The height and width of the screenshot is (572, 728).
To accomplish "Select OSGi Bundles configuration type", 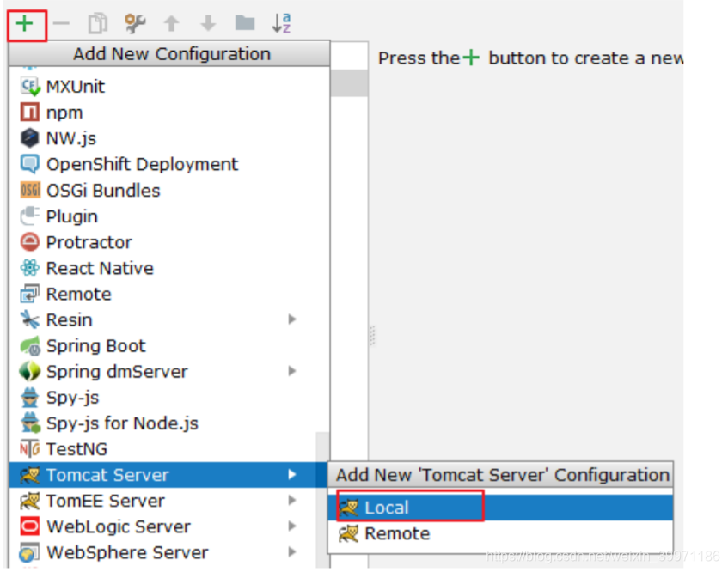I will click(169, 190).
